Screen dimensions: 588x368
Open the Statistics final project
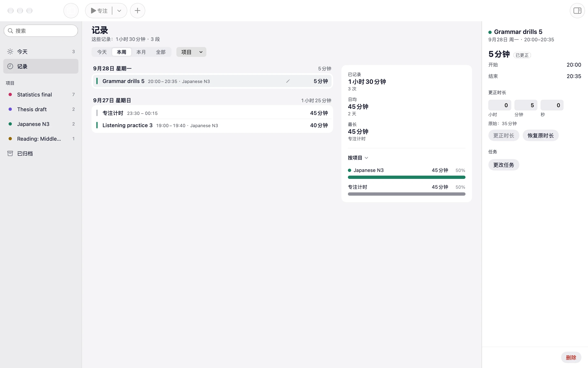[41, 95]
